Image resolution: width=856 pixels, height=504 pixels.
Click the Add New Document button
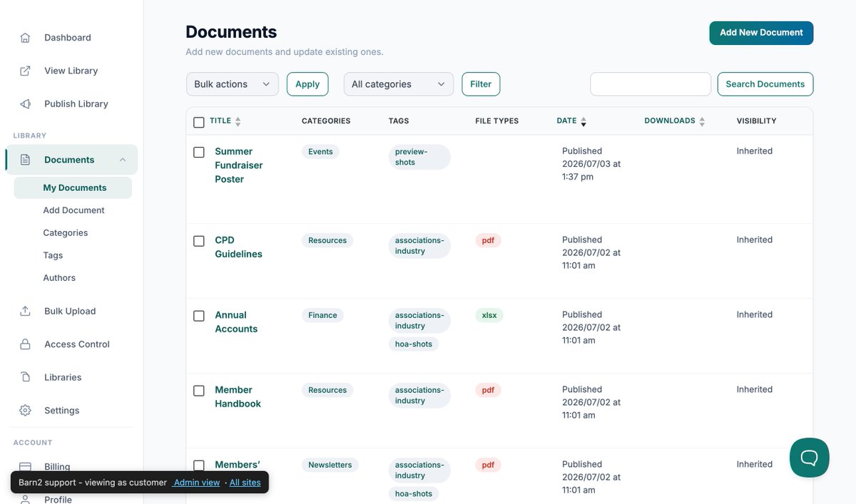(x=761, y=33)
